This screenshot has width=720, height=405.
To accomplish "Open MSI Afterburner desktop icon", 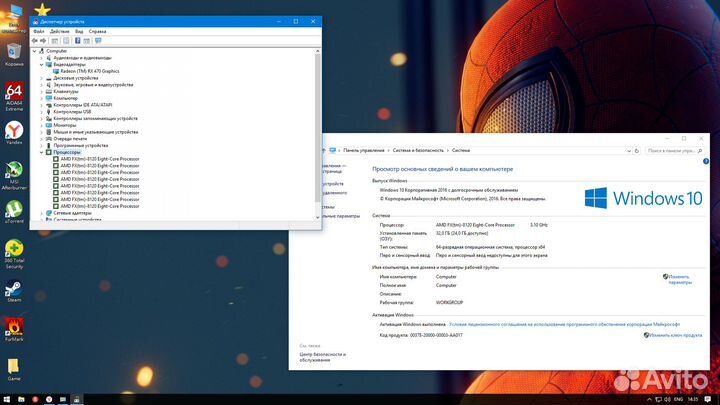I will click(x=14, y=175).
